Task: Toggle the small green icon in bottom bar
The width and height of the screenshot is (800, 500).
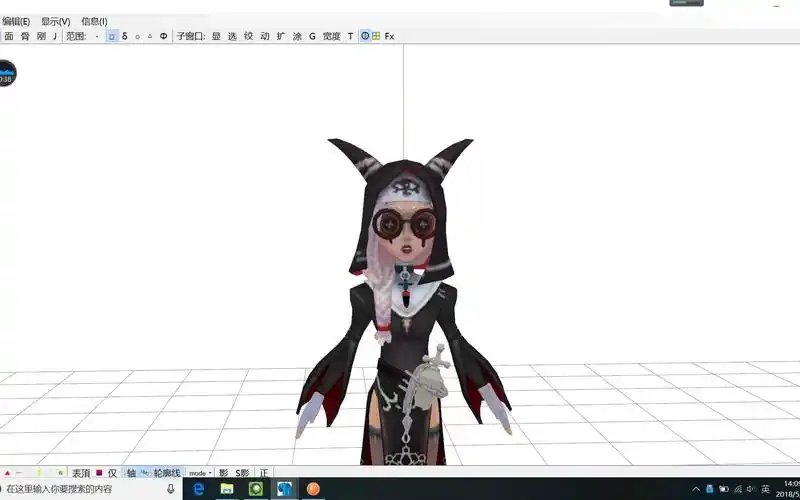Action: (60, 473)
